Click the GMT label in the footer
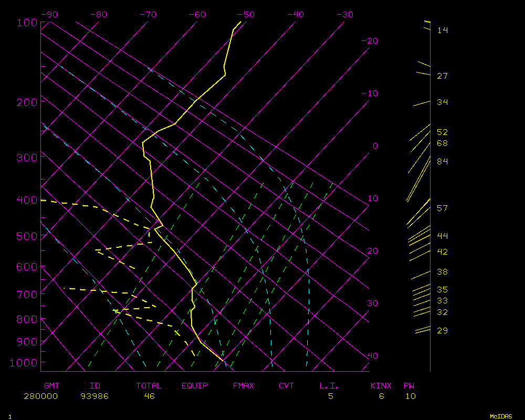525x420 pixels. [x=51, y=386]
